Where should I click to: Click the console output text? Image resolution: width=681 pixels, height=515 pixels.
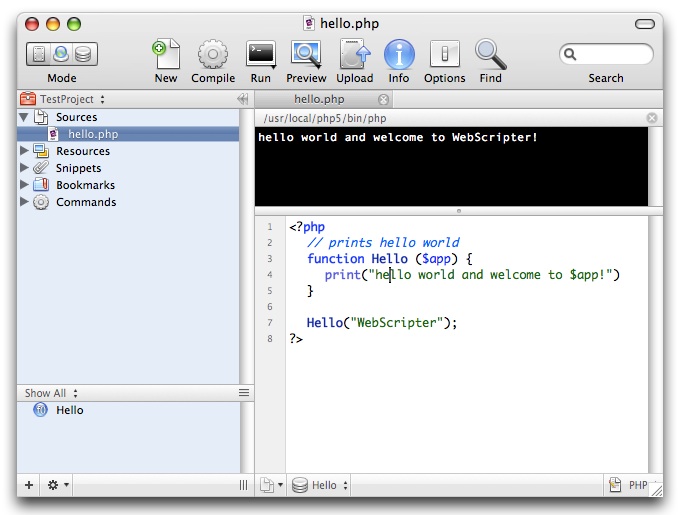pos(398,137)
